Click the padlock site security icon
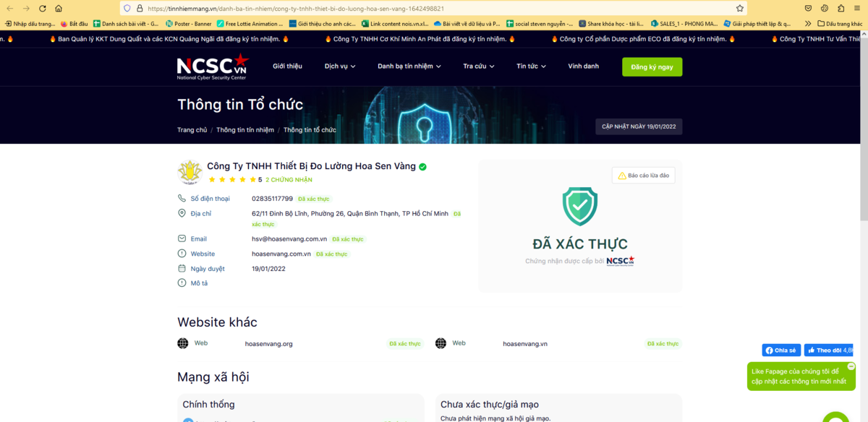Screen dimensions: 868x422 coord(139,9)
